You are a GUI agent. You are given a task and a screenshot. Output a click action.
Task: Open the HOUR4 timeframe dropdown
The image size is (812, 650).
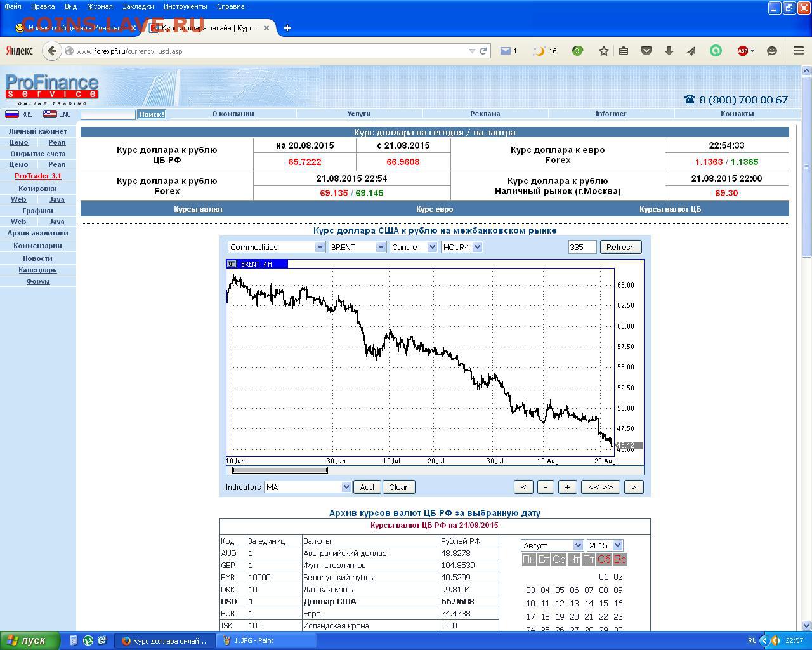(x=462, y=247)
